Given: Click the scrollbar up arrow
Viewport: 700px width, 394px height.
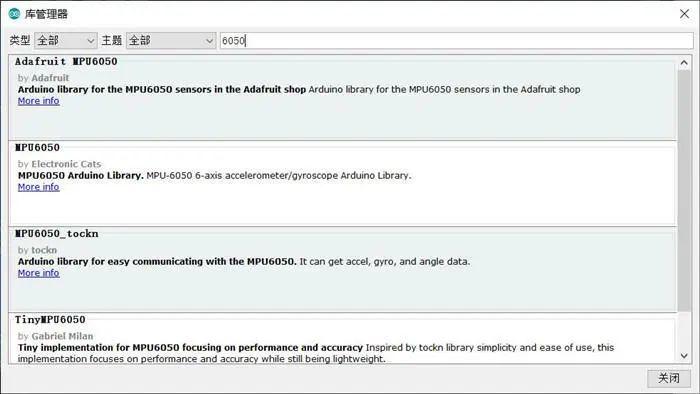Looking at the screenshot, I should click(x=684, y=63).
